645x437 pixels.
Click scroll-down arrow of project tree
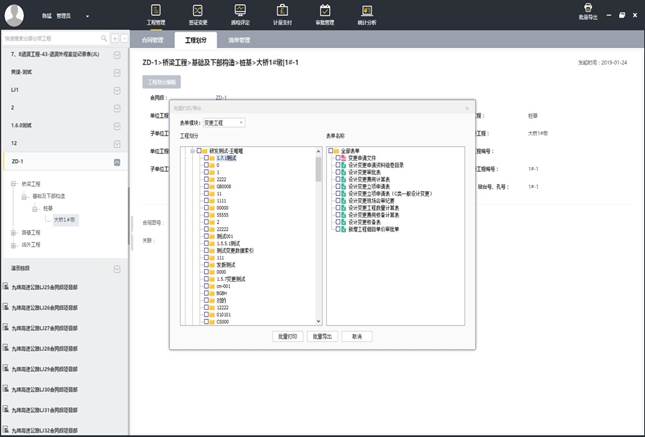[318, 321]
